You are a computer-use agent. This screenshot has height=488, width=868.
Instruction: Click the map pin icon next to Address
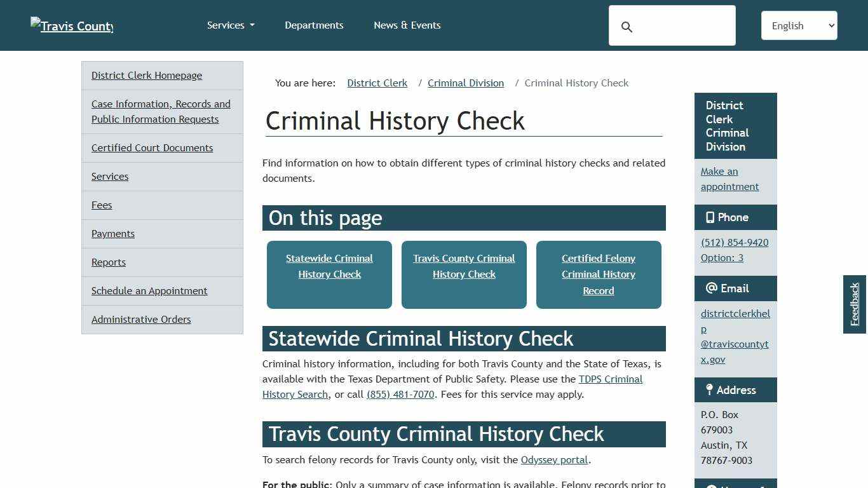[x=709, y=390]
